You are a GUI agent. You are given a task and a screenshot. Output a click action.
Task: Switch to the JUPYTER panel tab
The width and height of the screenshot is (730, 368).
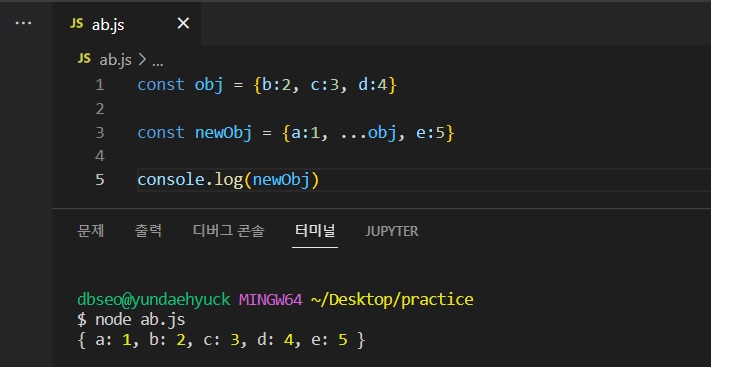392,231
